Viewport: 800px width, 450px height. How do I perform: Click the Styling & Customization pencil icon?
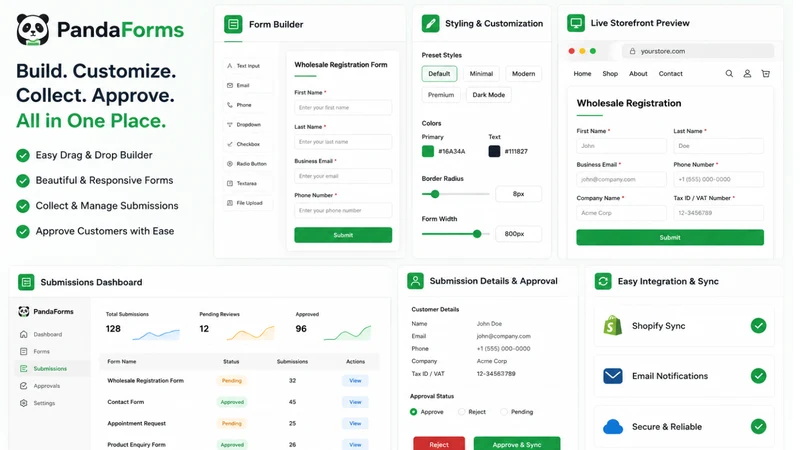(430, 23)
